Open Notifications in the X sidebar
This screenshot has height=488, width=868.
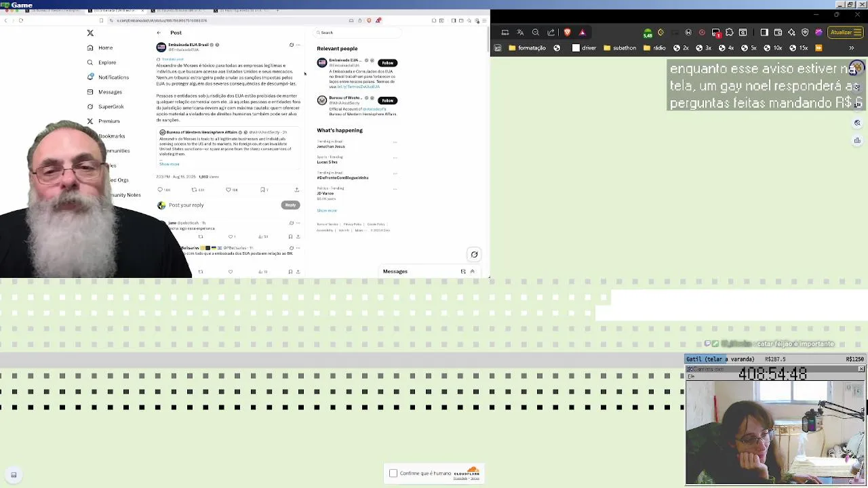(107, 77)
